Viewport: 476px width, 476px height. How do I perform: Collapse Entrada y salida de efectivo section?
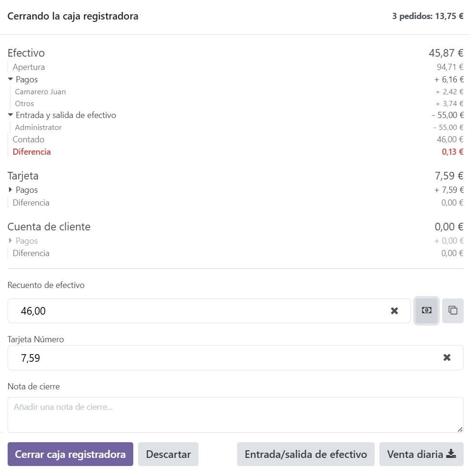point(11,115)
